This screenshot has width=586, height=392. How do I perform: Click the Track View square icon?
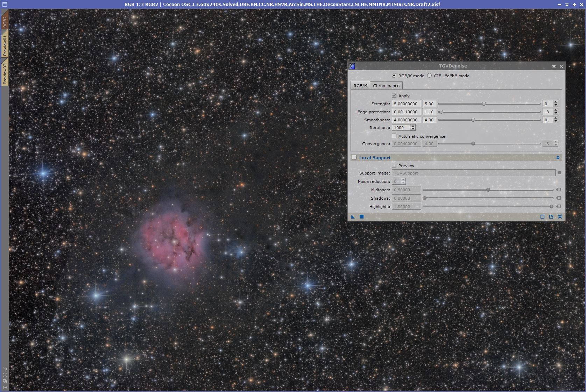542,217
